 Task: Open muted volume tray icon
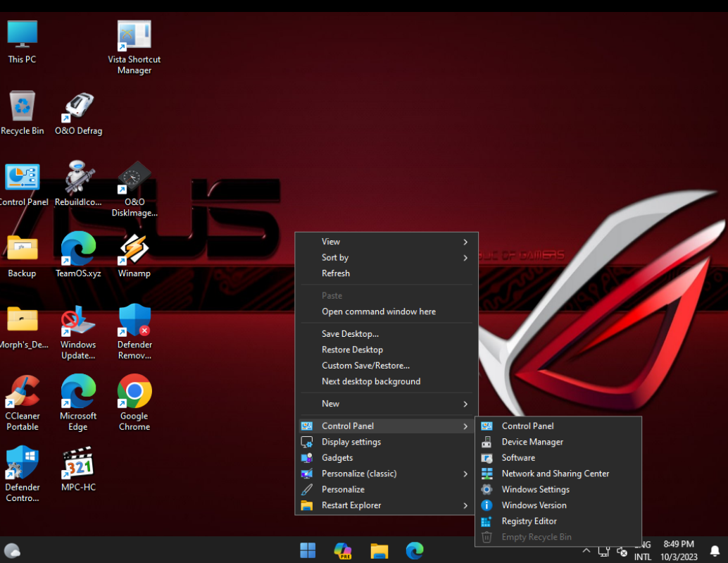tap(622, 552)
